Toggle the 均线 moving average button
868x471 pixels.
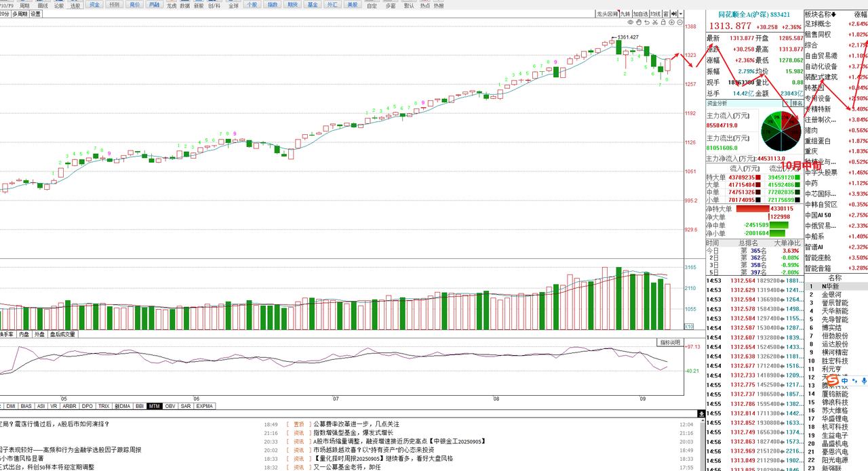pos(656,14)
